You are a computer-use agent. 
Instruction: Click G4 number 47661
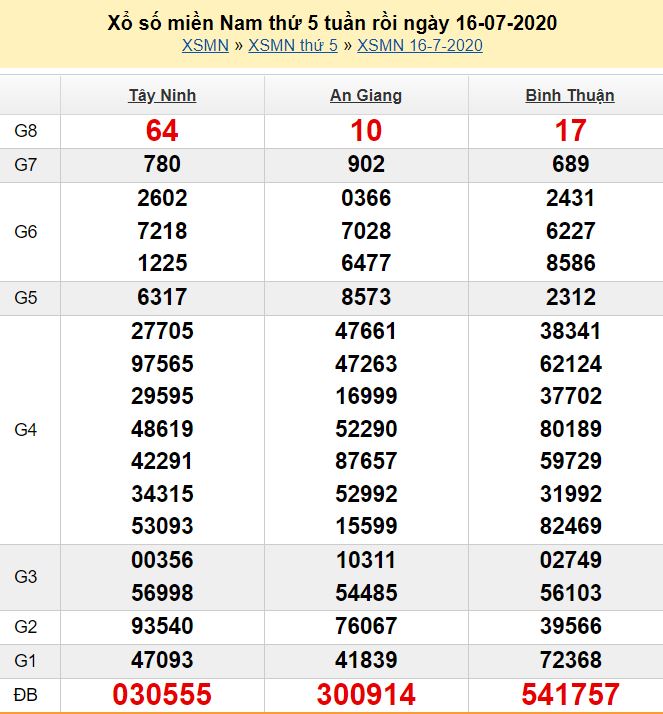pyautogui.click(x=366, y=331)
